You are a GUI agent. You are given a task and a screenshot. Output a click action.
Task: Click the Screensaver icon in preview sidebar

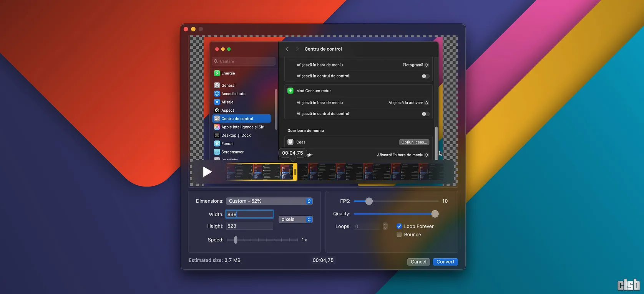click(217, 152)
